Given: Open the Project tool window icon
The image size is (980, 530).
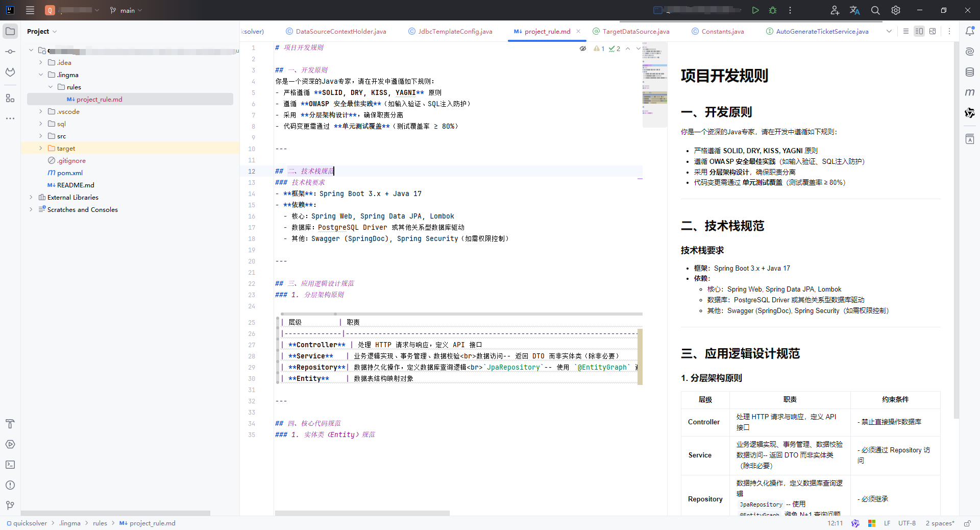Looking at the screenshot, I should tap(10, 31).
